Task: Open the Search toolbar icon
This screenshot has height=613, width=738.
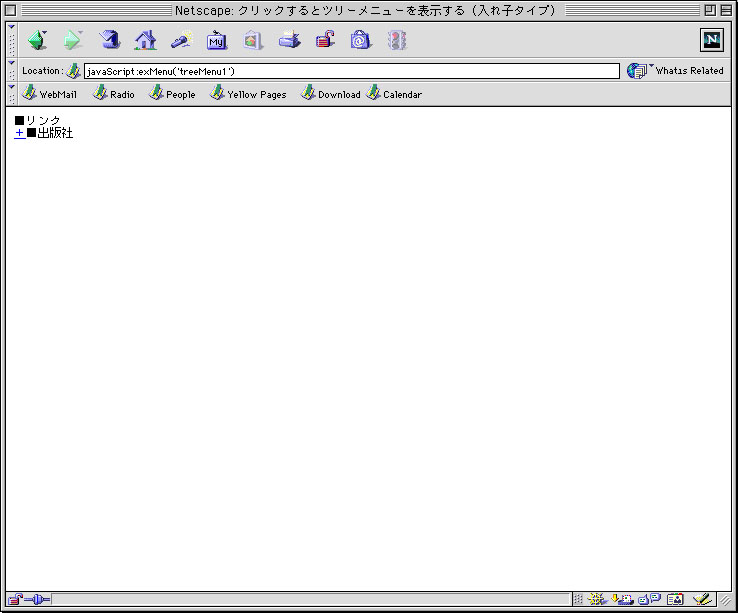Action: tap(182, 40)
